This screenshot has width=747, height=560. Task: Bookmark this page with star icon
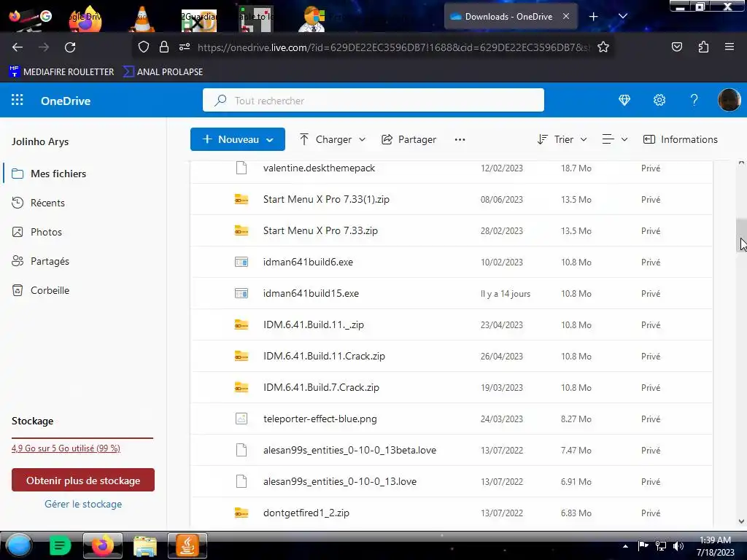click(603, 47)
